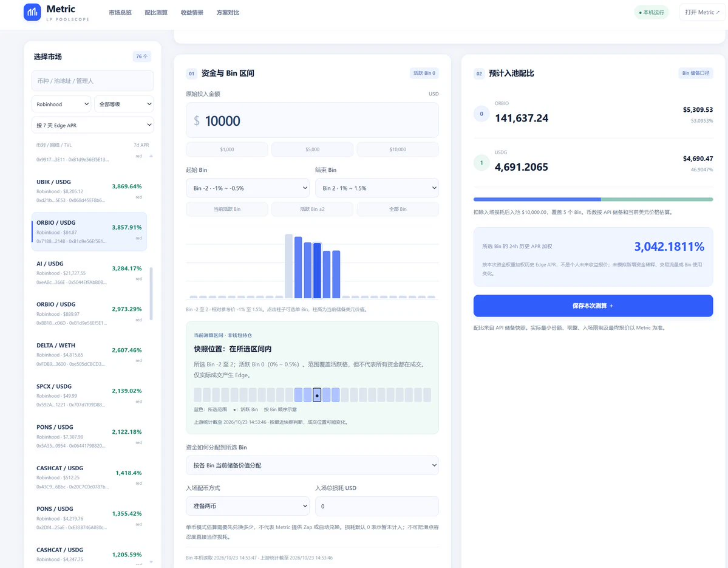Click the blue Metric logo icon
Viewport: 728px width, 568px height.
(x=32, y=12)
